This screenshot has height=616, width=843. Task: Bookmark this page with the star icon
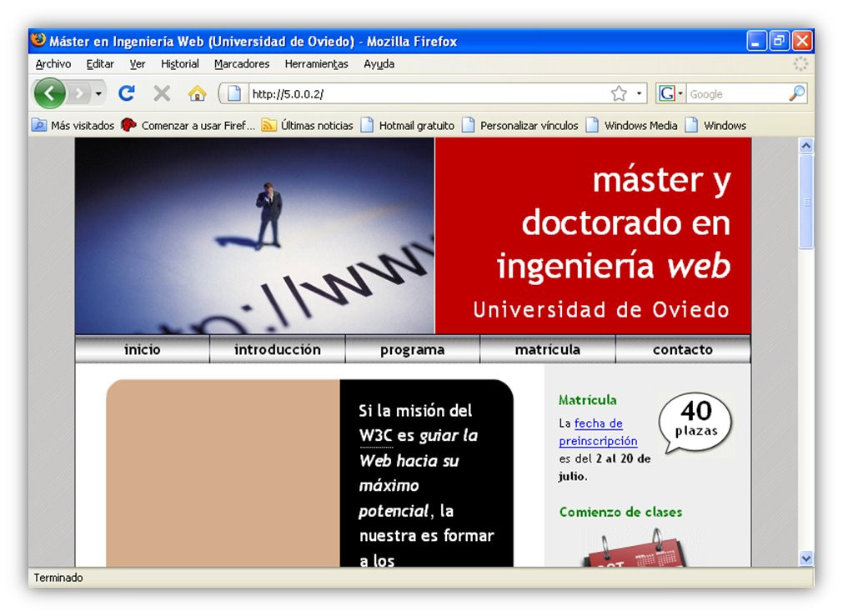(x=619, y=93)
